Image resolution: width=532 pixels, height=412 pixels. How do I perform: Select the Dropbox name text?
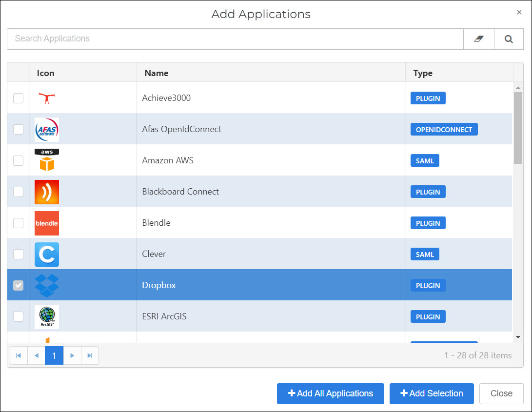159,285
